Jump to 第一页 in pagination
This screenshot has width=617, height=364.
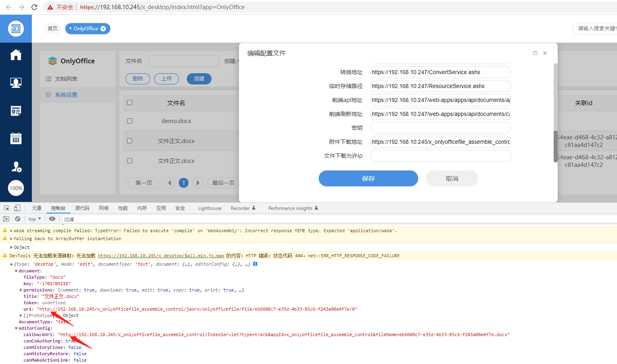[x=144, y=183]
